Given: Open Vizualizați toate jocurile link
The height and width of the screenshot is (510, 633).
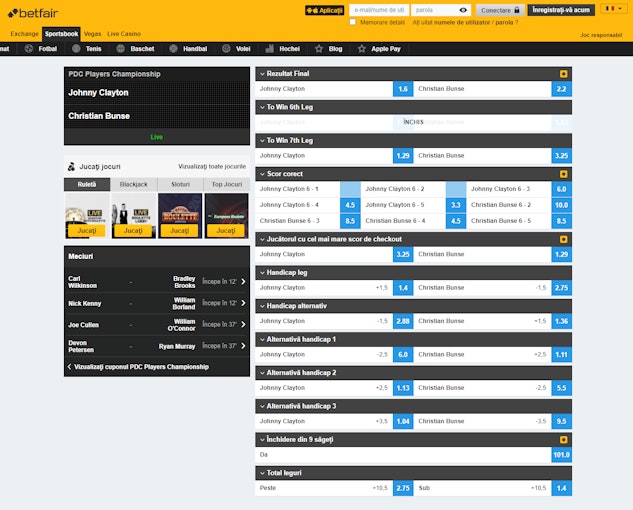Looking at the screenshot, I should point(212,166).
